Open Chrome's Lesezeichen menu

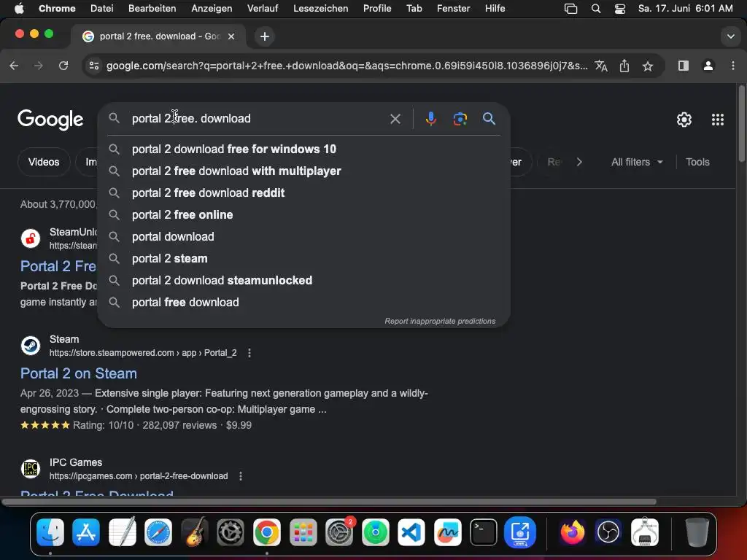[321, 8]
